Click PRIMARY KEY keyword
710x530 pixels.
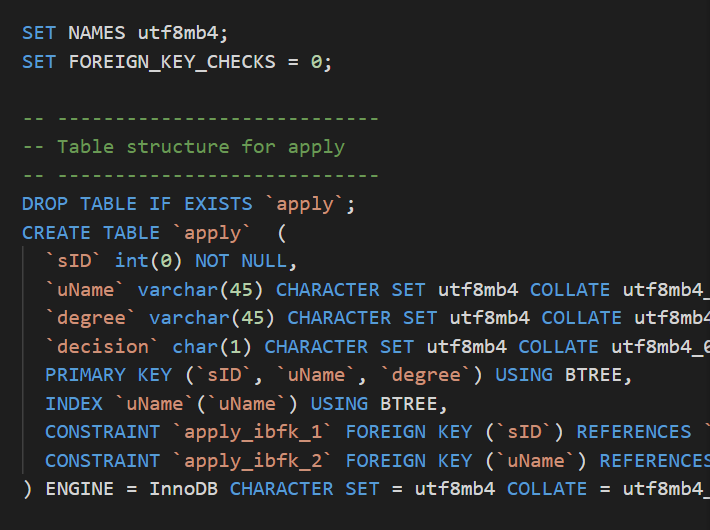(109, 376)
